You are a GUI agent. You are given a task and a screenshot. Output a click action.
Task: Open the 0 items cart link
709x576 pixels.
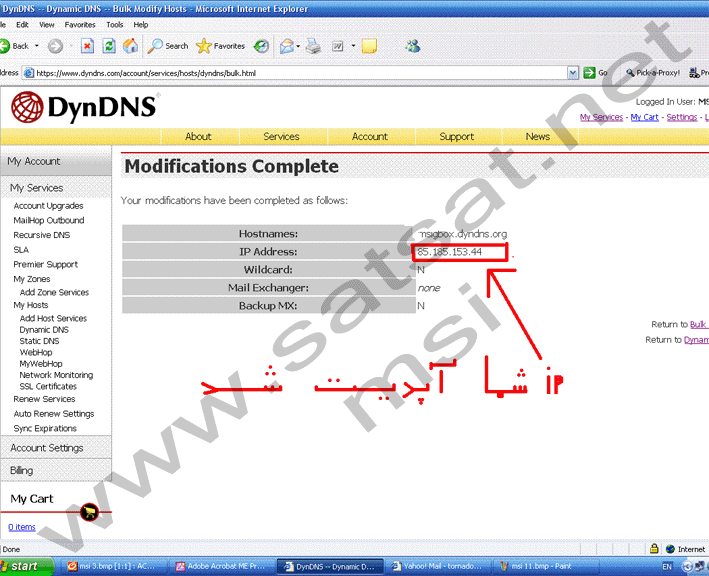22,527
